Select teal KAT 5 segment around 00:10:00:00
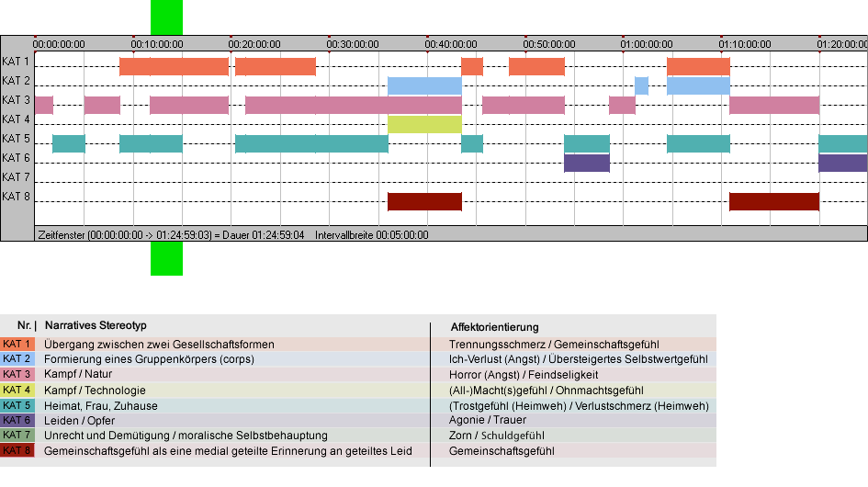The width and height of the screenshot is (868, 487). (151, 144)
